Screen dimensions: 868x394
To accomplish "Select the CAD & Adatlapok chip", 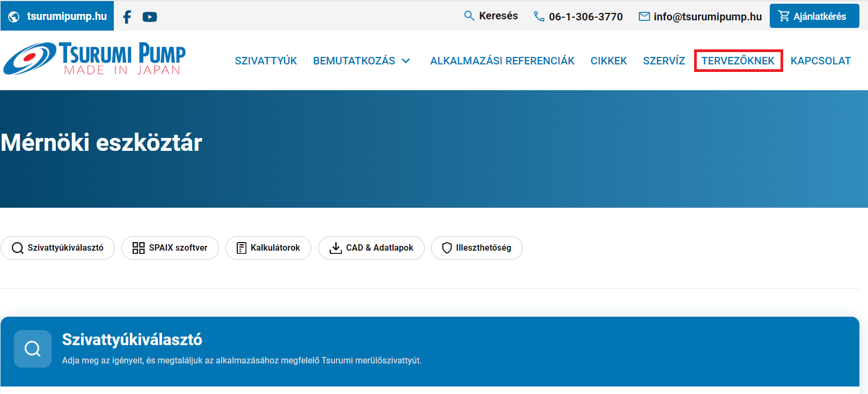I will click(x=371, y=248).
